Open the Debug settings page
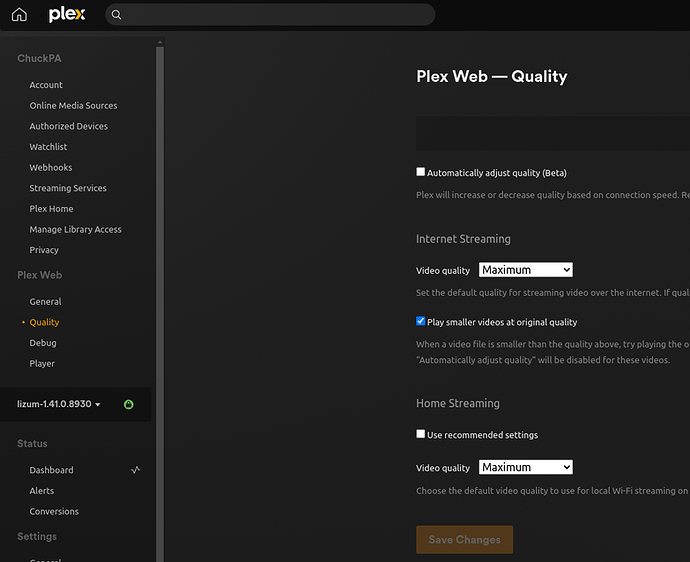The width and height of the screenshot is (690, 562). tap(43, 343)
